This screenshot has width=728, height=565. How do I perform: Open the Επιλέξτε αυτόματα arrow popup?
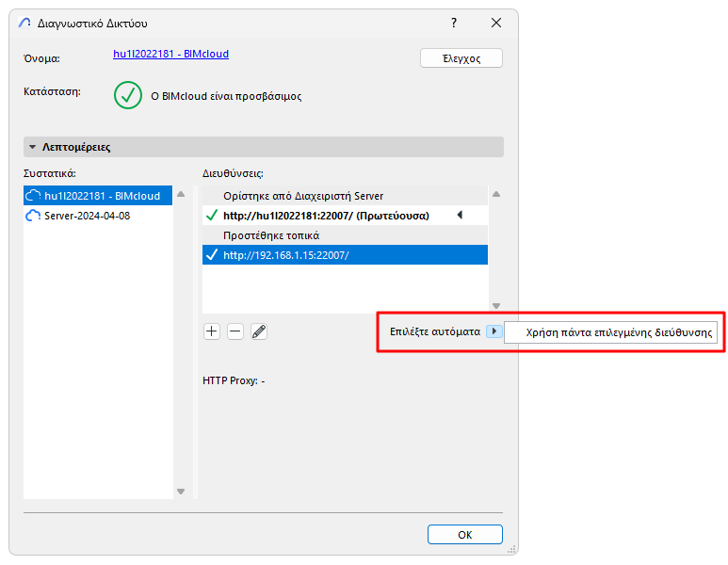494,332
